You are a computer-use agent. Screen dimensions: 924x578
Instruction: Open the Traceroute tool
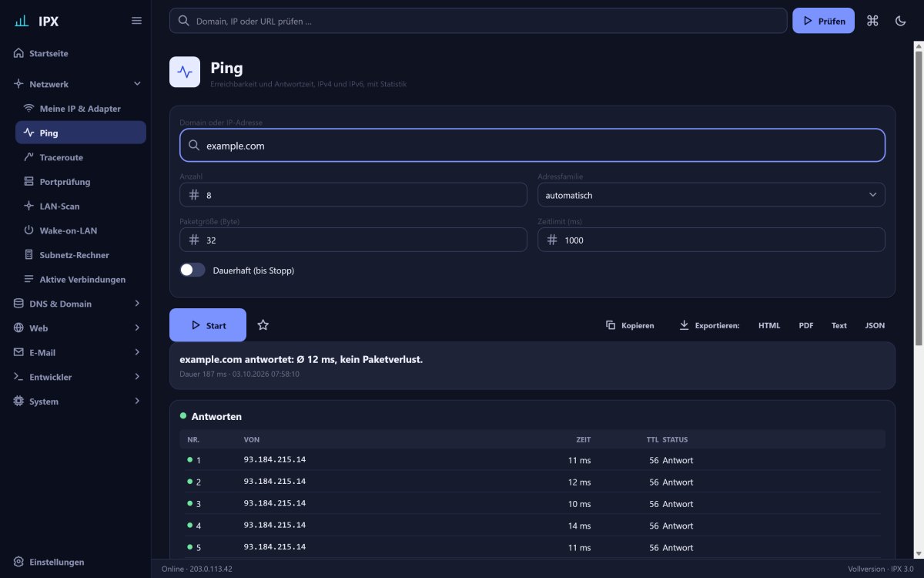click(80, 157)
